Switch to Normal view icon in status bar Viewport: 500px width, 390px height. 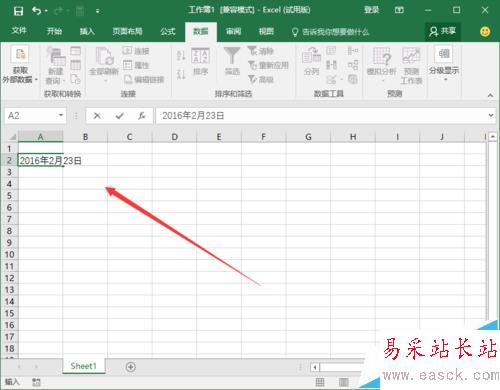(x=319, y=382)
